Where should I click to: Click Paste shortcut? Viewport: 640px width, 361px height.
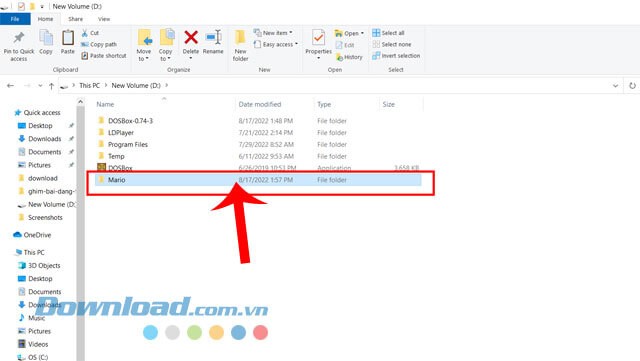click(x=104, y=56)
